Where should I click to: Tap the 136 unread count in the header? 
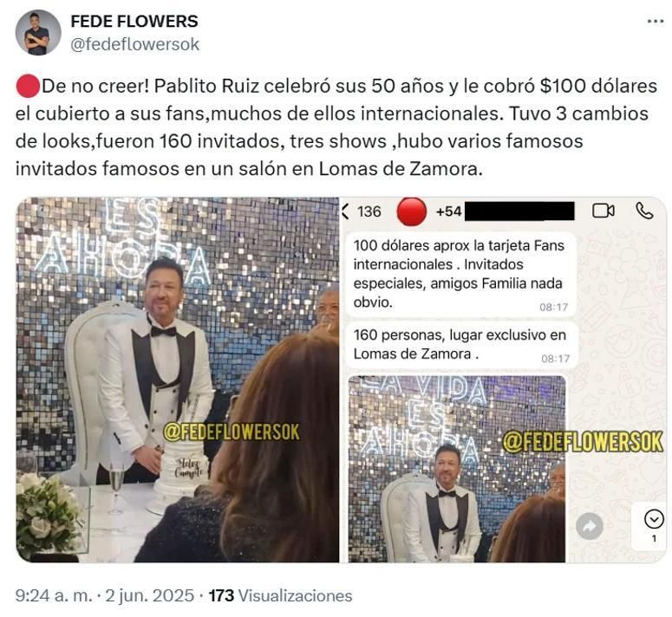(x=369, y=211)
